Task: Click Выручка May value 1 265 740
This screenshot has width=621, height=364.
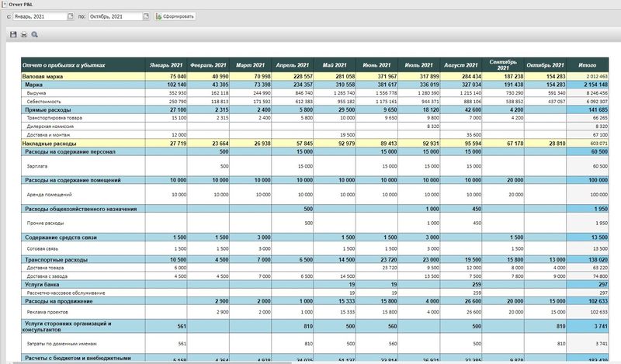Action: tap(344, 93)
